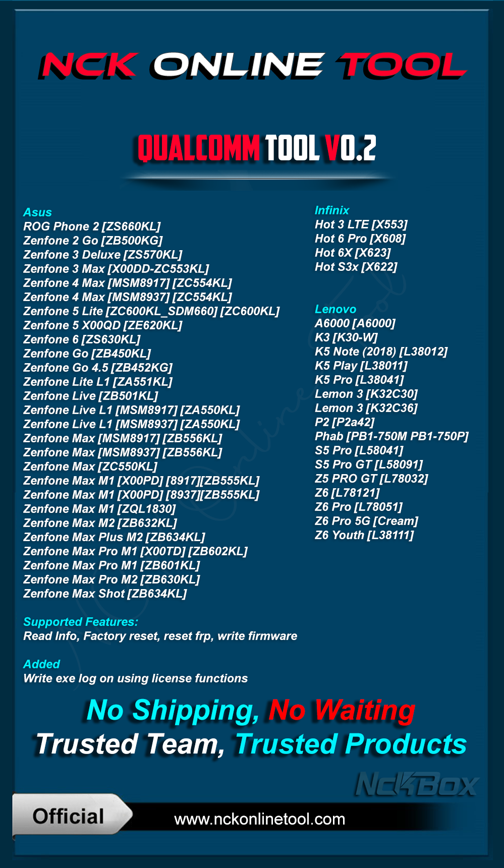This screenshot has height=868, width=504.
Task: Click K3 [K30-W] entry
Action: click(346, 337)
